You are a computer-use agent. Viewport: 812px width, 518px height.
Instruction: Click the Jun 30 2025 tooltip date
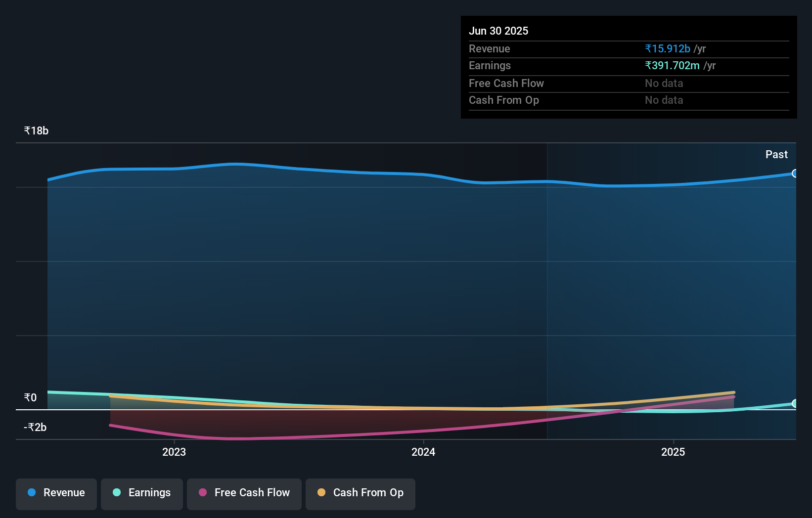coord(498,31)
